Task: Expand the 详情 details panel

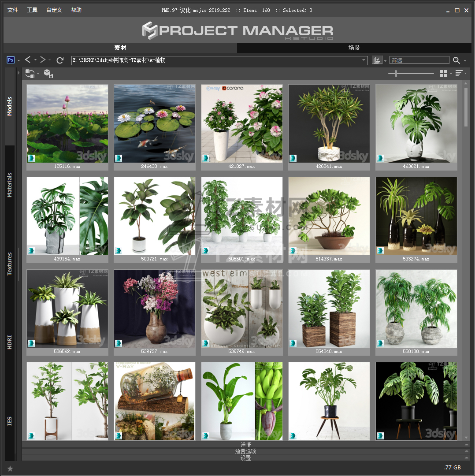Action: [x=245, y=444]
